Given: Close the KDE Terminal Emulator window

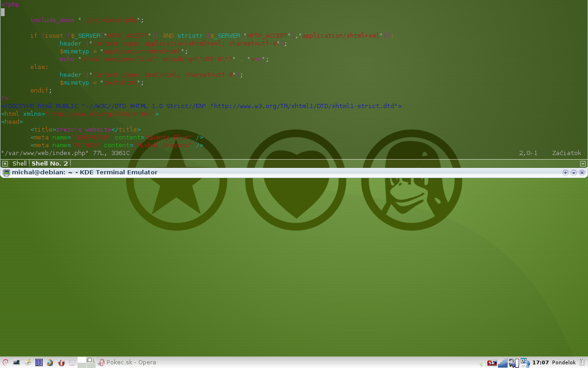Looking at the screenshot, I should coord(582,172).
